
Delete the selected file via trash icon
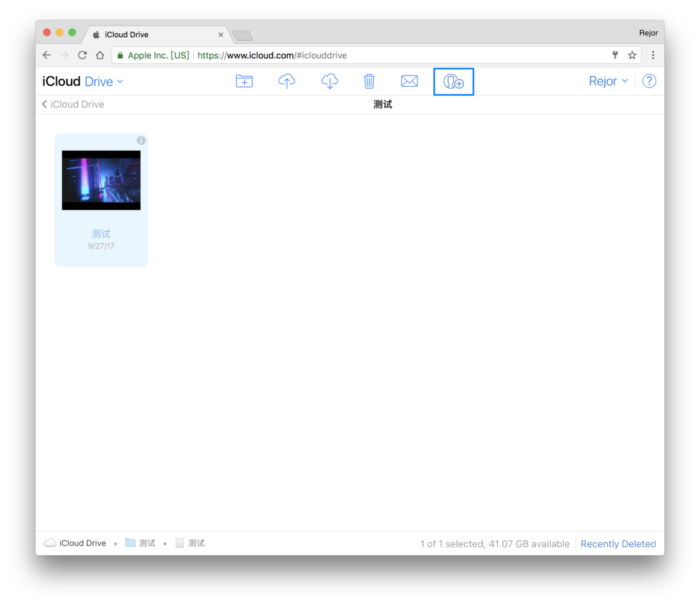[x=369, y=81]
